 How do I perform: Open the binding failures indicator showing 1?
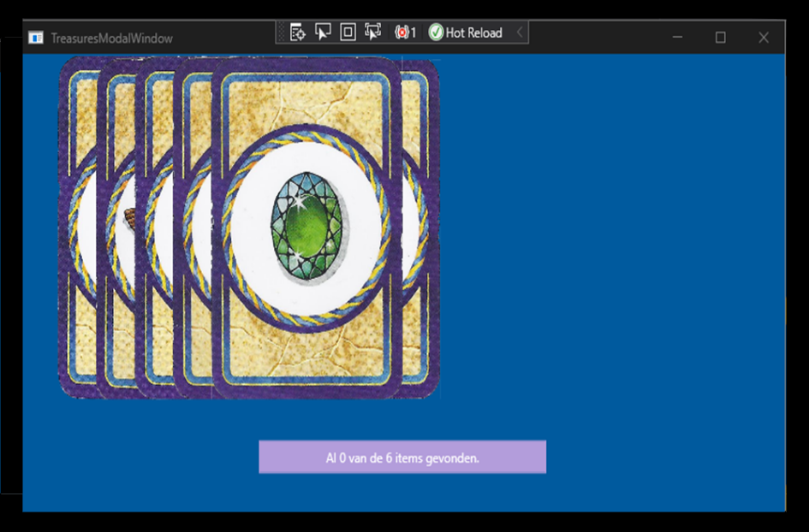[405, 33]
